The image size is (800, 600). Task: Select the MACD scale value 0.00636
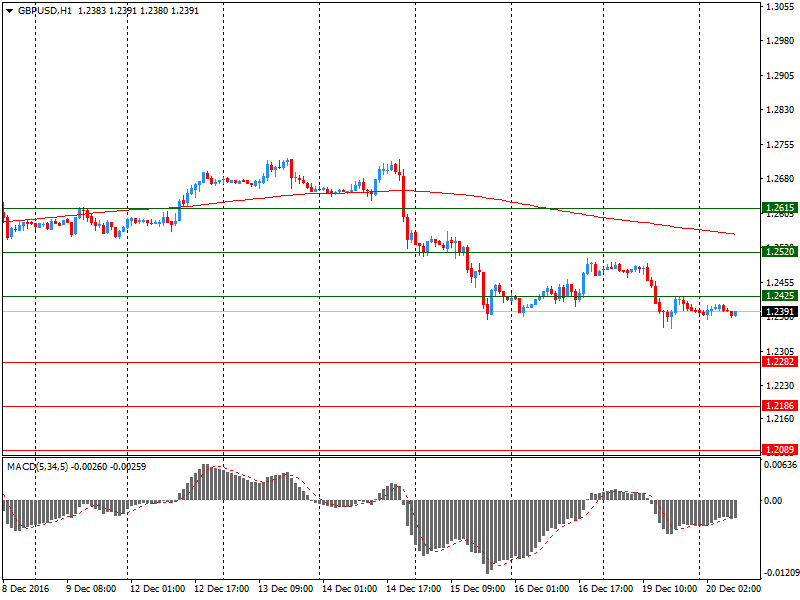tap(780, 465)
